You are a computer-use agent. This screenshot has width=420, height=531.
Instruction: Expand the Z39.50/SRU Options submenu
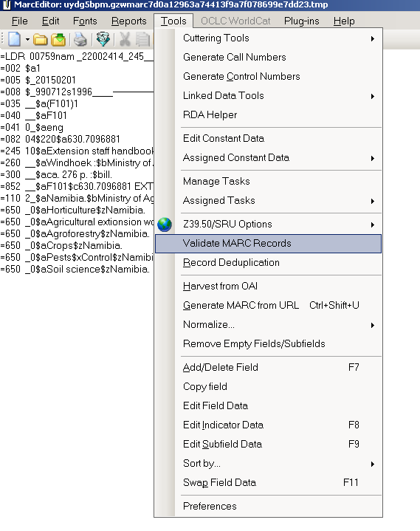[x=268, y=225]
